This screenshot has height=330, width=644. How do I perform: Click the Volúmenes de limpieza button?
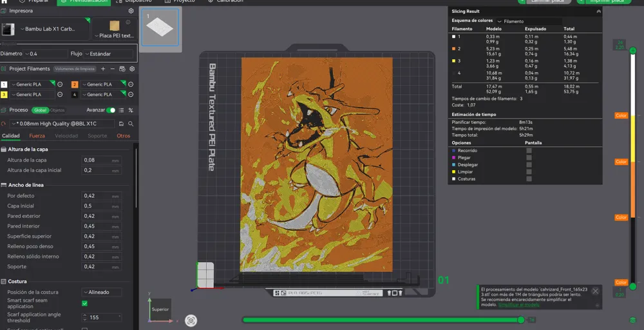tap(75, 69)
